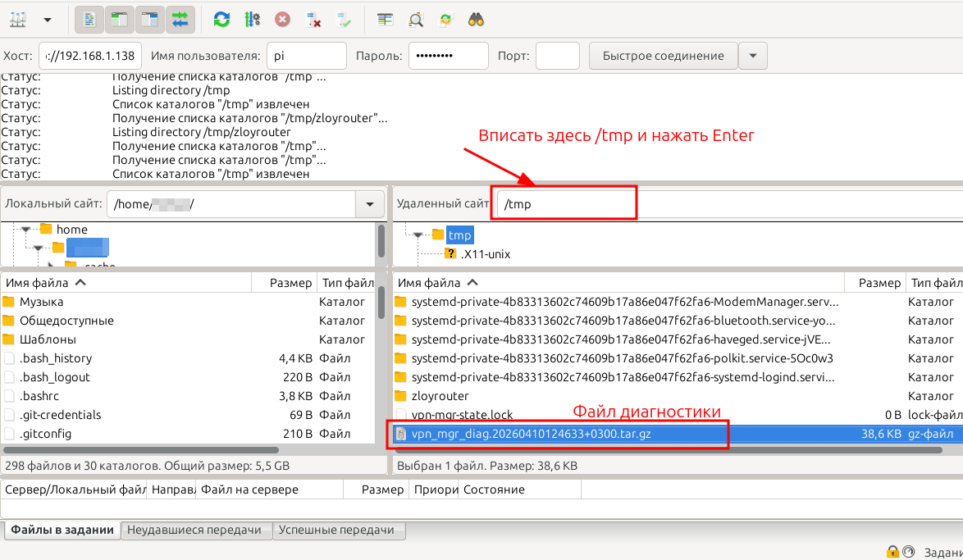Switch to the Неудавшиеся передачи tab
The height and width of the screenshot is (560, 963).
click(x=196, y=530)
